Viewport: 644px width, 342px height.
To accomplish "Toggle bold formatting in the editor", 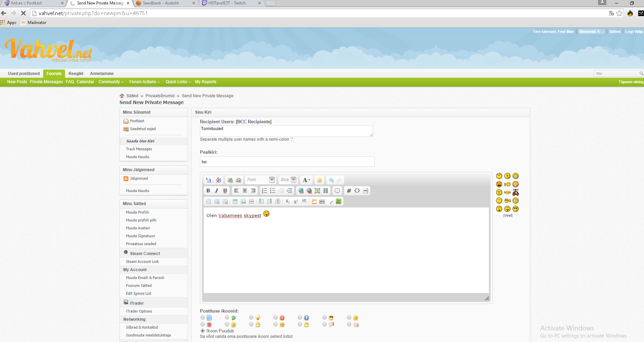I will click(x=208, y=191).
